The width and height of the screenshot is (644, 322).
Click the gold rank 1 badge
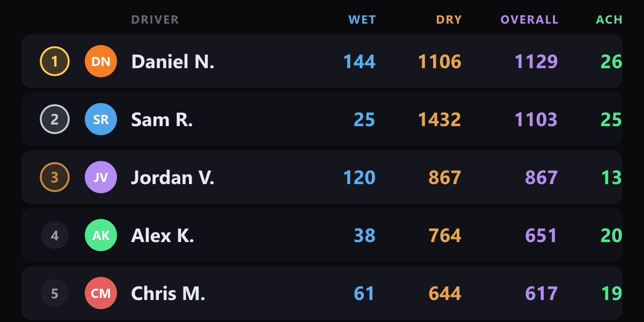coord(55,61)
